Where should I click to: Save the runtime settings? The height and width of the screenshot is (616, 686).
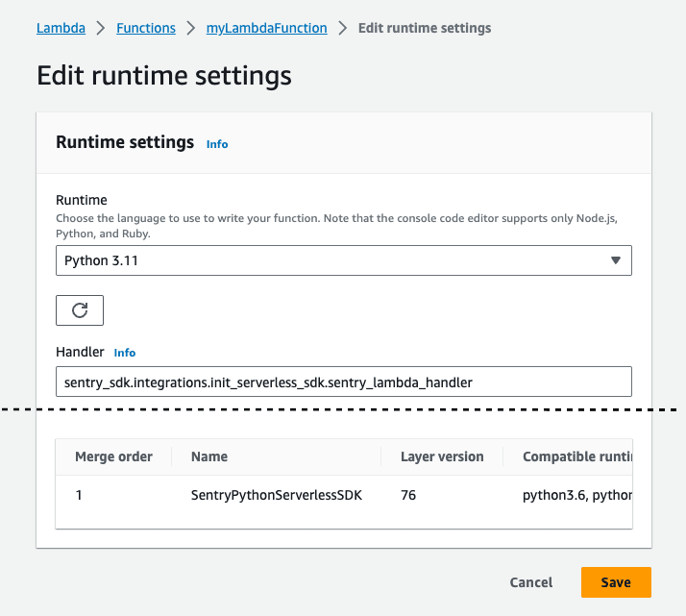(615, 582)
